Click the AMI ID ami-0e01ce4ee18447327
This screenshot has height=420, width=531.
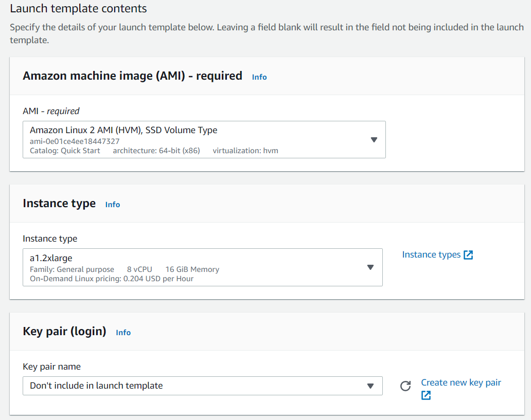click(75, 141)
